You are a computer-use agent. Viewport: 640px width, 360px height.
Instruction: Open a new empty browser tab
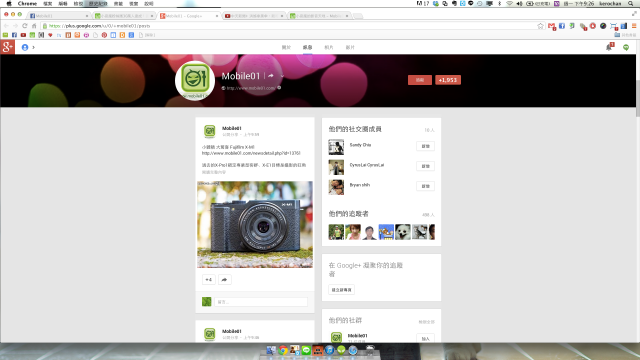(x=358, y=16)
